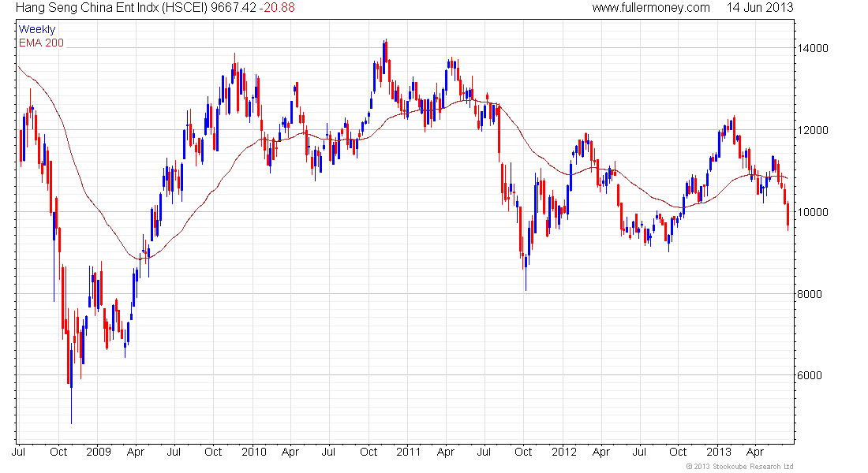This screenshot has width=868, height=473.
Task: Click the Jul label between Apr and Oct 2009
Action: [x=174, y=452]
